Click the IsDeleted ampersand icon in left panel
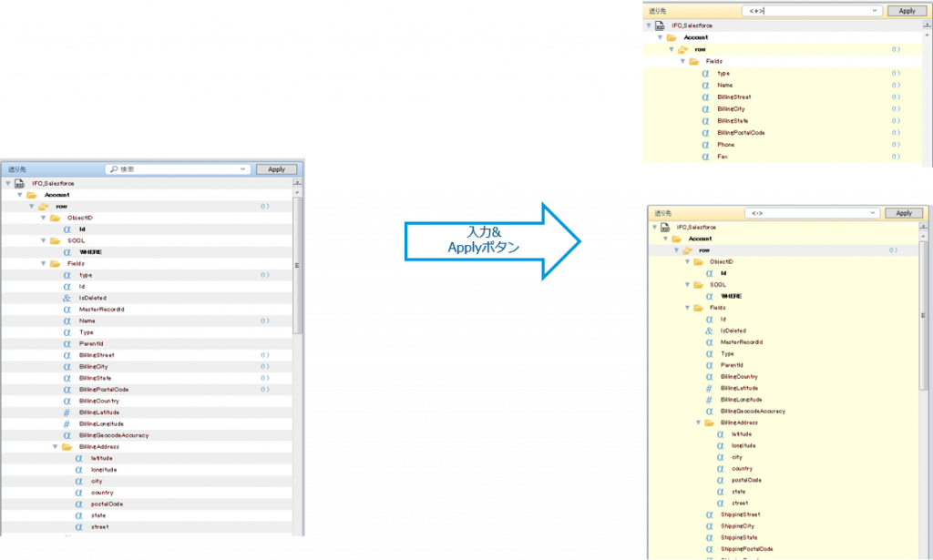This screenshot has width=933, height=560. tap(67, 298)
